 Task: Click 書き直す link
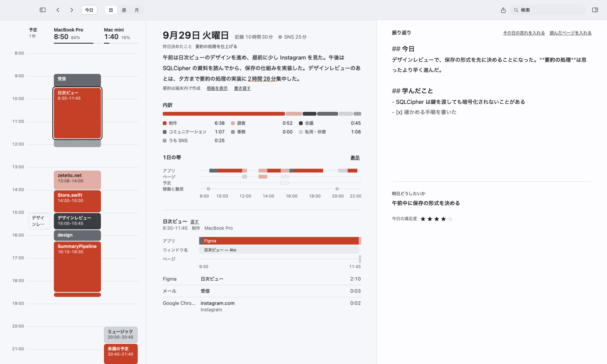pos(242,88)
